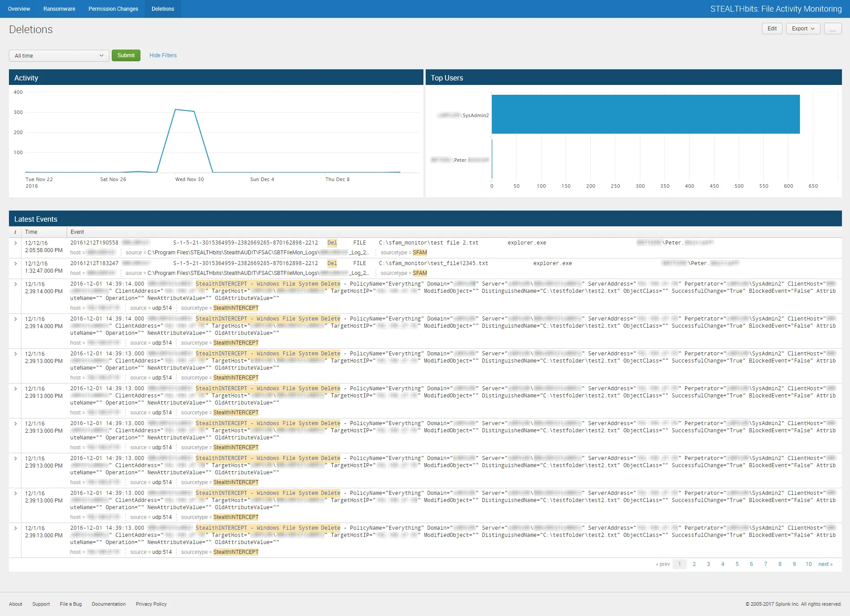
Task: Open the Documentation footer link
Action: [109, 604]
